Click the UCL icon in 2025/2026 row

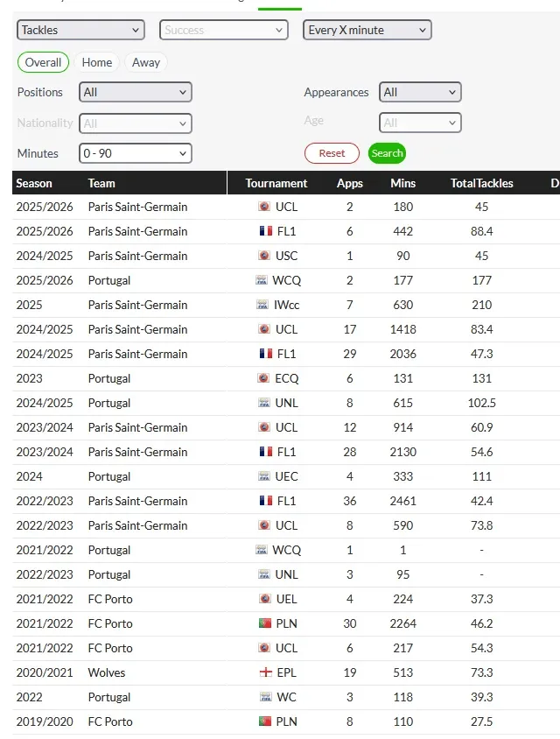coord(264,208)
